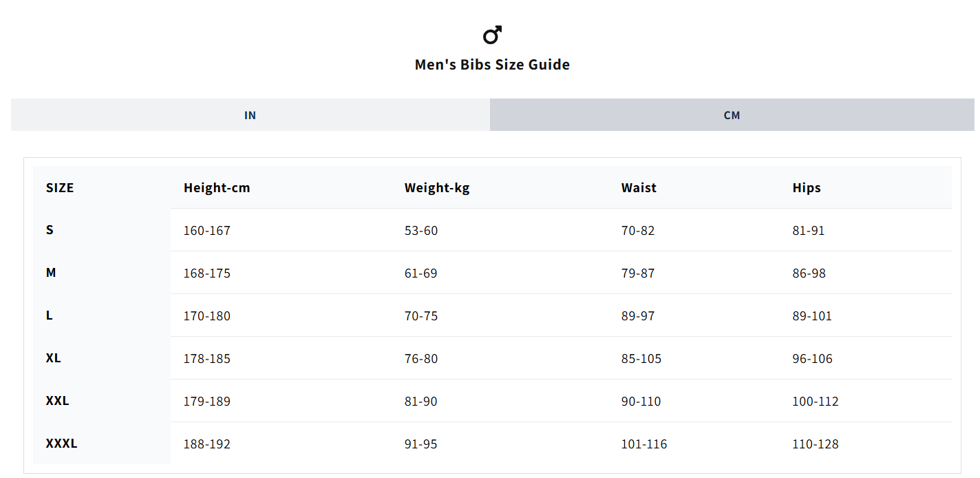980x478 pixels.
Task: Click the Waist column header
Action: tap(639, 187)
